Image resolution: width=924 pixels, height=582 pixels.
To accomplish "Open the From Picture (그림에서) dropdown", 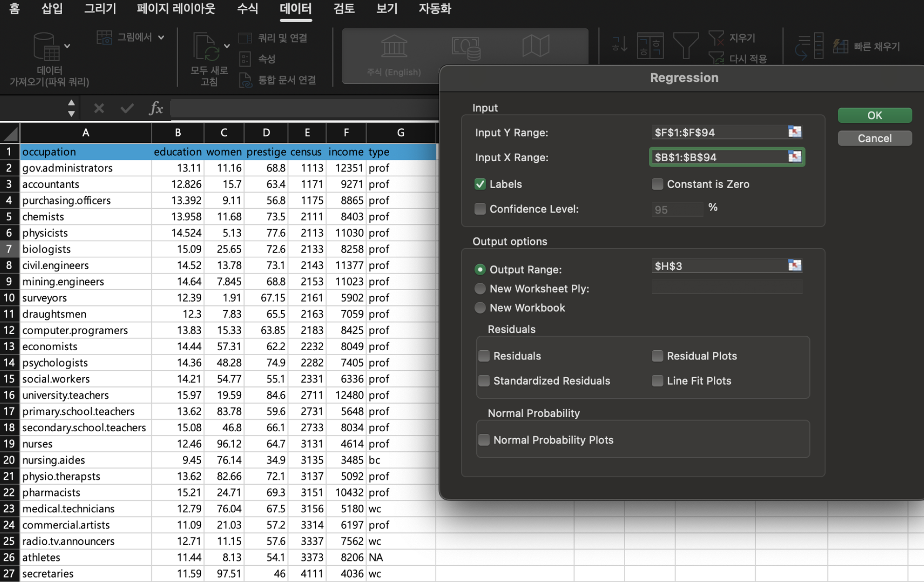I will tap(161, 37).
